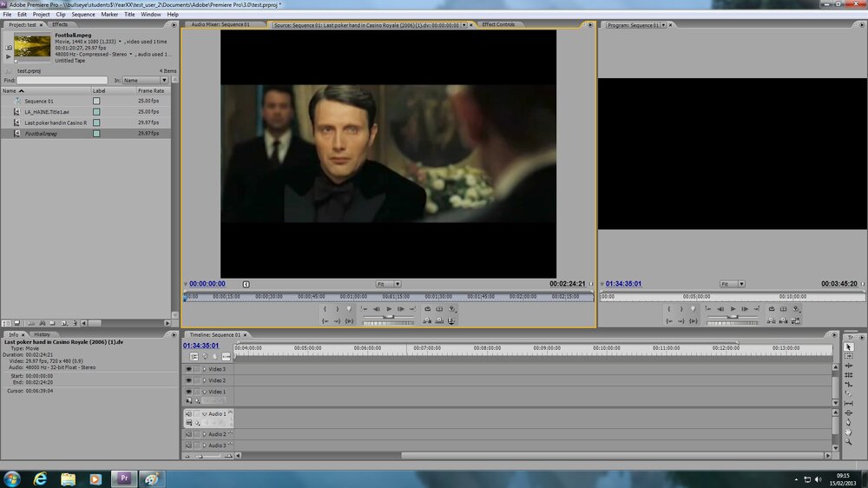Toggle the lock box on the Video 2 track
The image size is (868, 488).
pos(197,380)
